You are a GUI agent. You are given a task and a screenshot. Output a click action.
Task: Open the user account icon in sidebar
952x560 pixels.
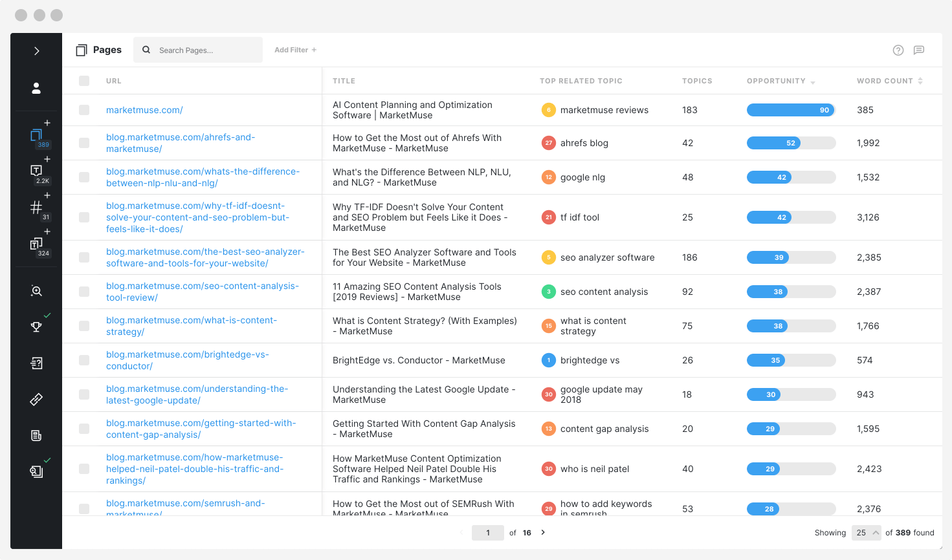tap(36, 87)
